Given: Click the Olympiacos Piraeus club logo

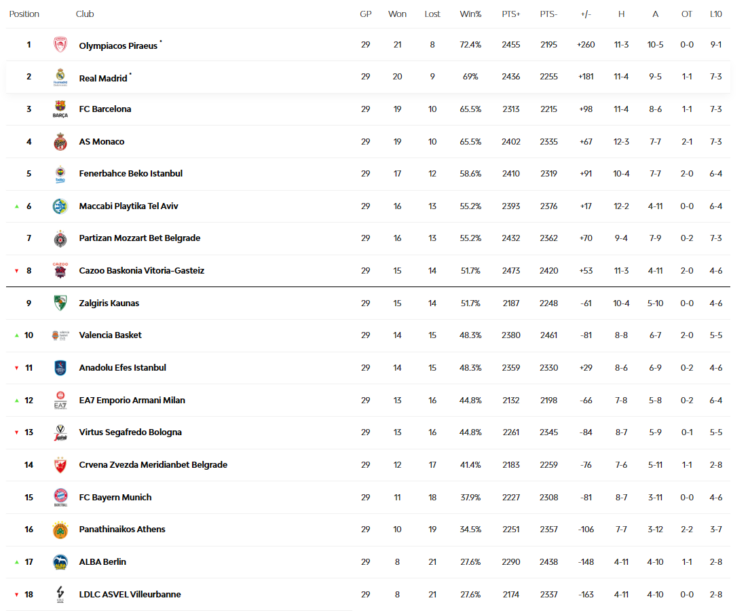Looking at the screenshot, I should 60,45.
